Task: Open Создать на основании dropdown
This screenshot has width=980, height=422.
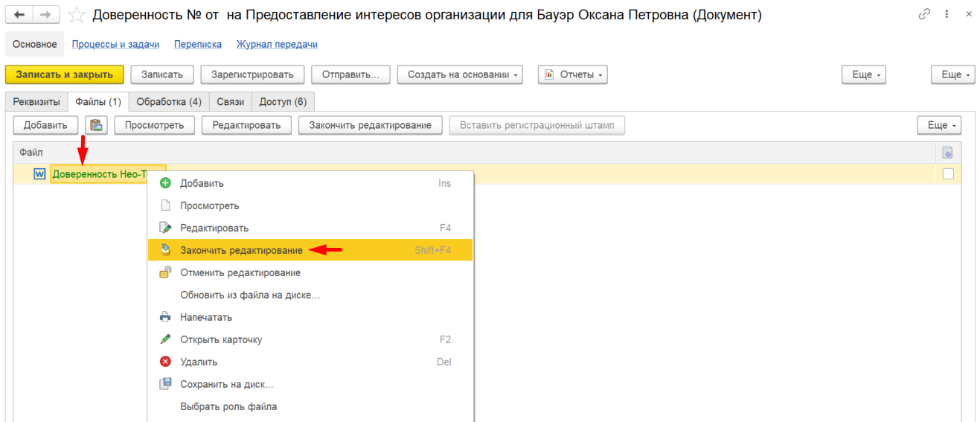Action: click(x=460, y=74)
